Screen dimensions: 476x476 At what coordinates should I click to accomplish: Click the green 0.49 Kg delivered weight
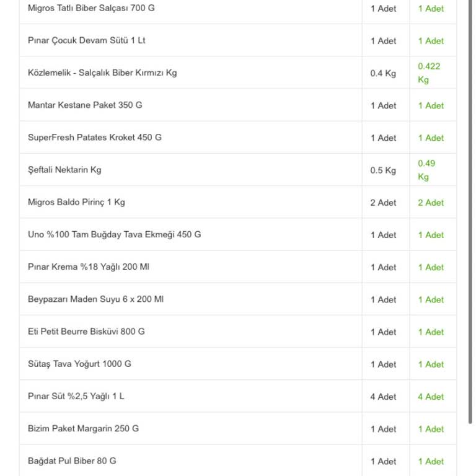[x=426, y=170]
